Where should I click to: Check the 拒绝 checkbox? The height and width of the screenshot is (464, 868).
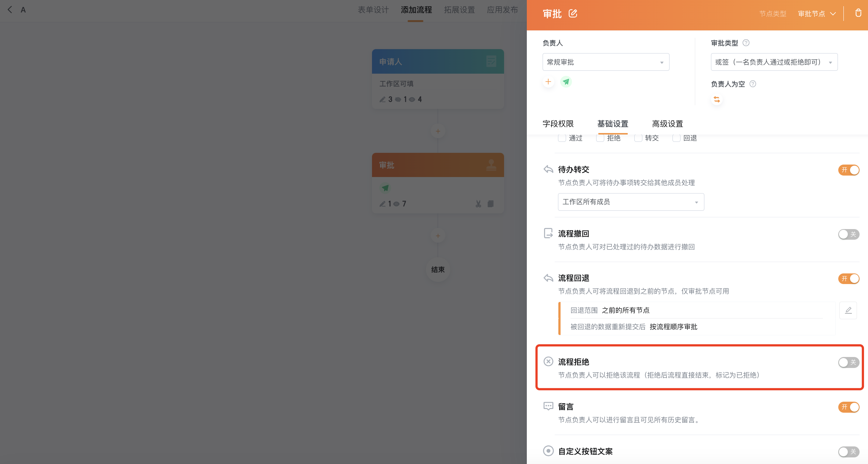click(x=600, y=138)
